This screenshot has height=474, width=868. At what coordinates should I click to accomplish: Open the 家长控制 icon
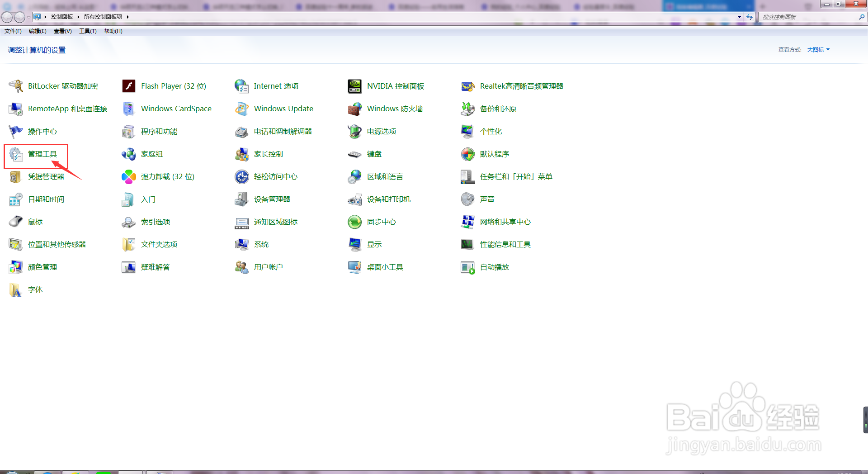click(x=242, y=154)
